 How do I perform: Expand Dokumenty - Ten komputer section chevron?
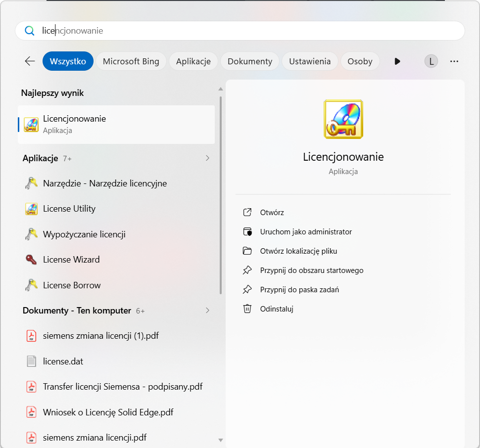coord(207,311)
